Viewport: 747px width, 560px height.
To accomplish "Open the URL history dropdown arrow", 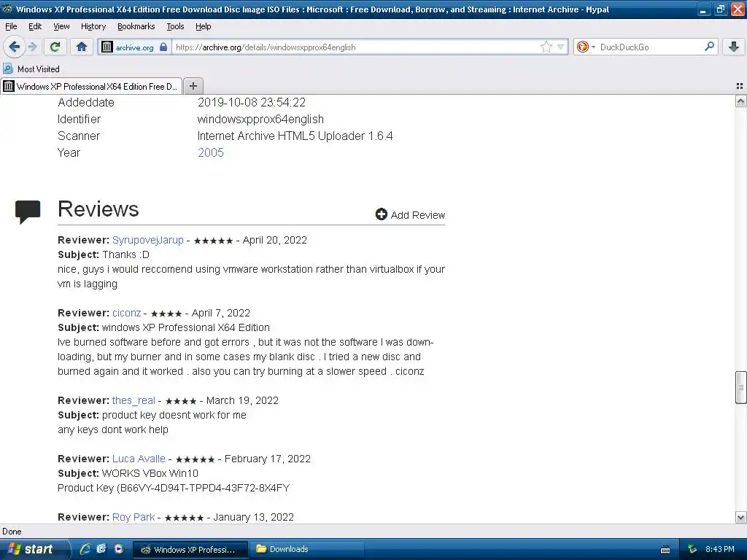I will (561, 47).
